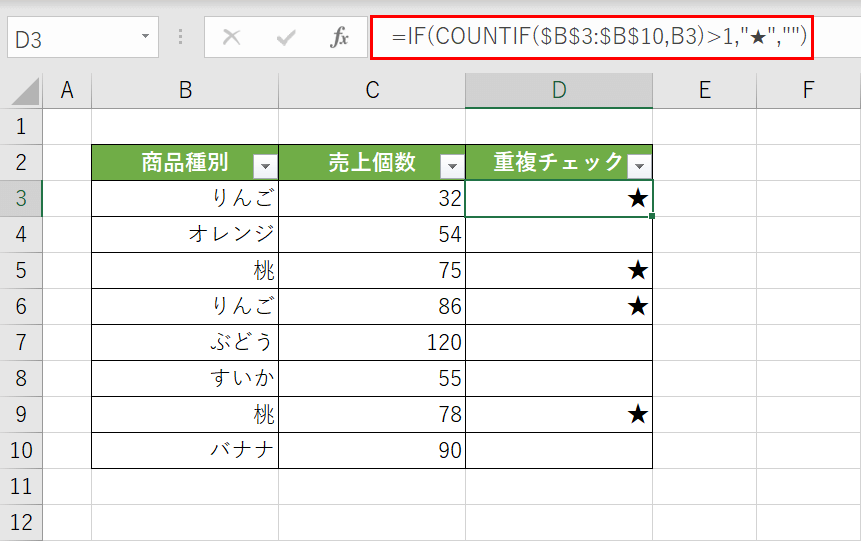Select column F header
The height and width of the screenshot is (541, 861).
[808, 90]
